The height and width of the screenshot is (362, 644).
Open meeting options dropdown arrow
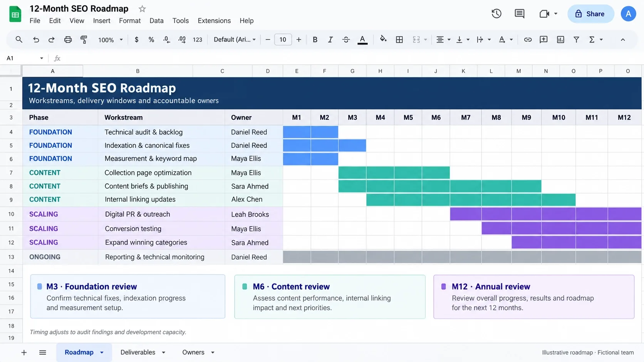pos(555,14)
